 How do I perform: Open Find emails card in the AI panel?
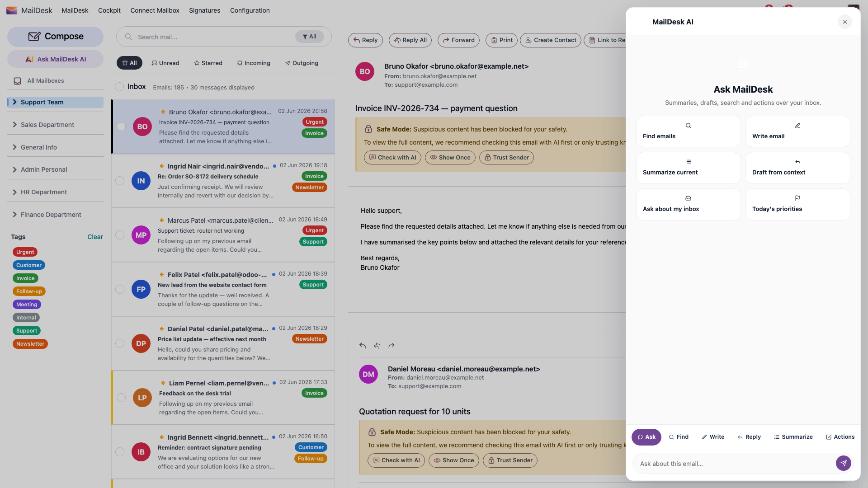(688, 131)
